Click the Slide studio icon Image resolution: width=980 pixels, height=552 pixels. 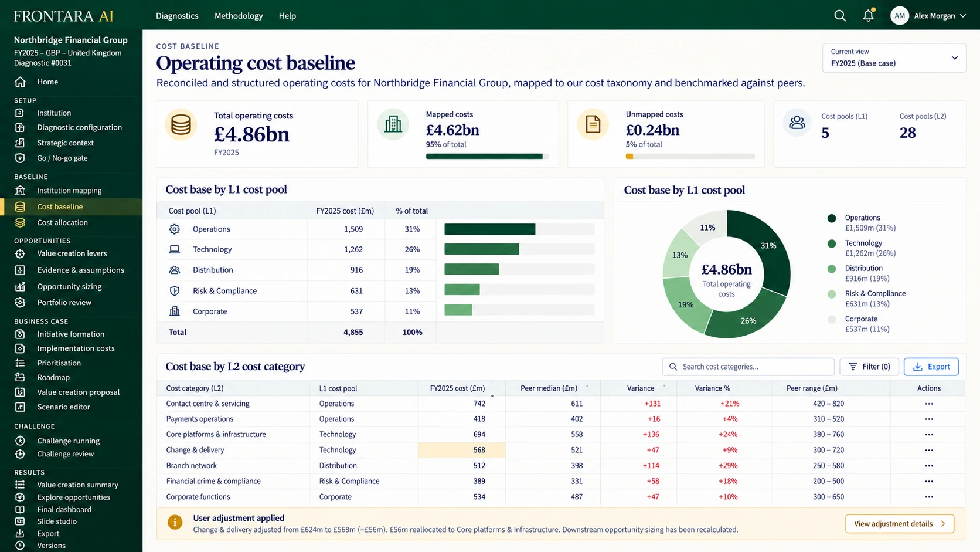pos(20,521)
